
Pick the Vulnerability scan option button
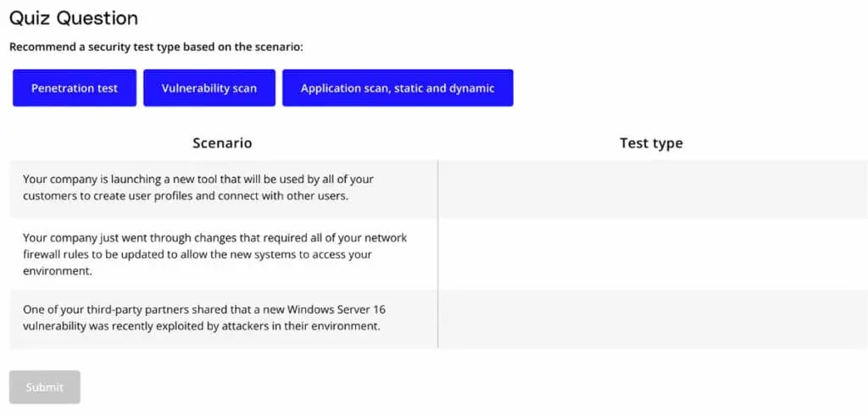click(x=209, y=88)
